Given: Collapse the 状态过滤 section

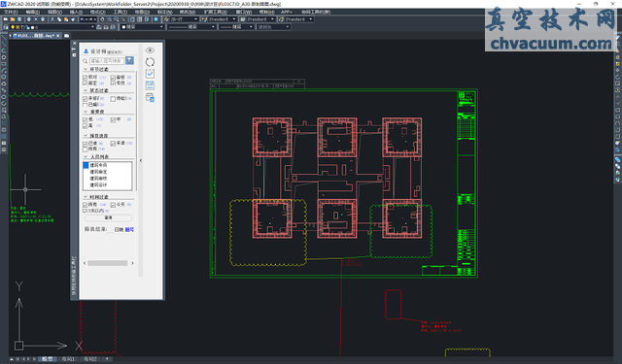Looking at the screenshot, I should pos(86,90).
